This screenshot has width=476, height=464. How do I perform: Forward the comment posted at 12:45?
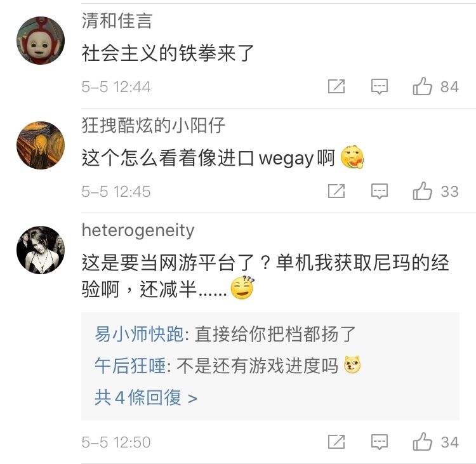(336, 191)
